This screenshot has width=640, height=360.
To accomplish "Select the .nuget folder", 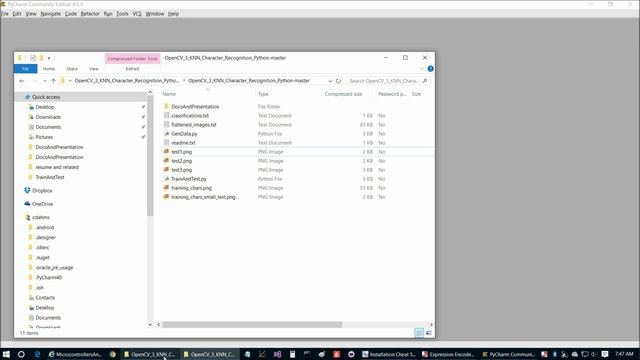I will tap(42, 258).
